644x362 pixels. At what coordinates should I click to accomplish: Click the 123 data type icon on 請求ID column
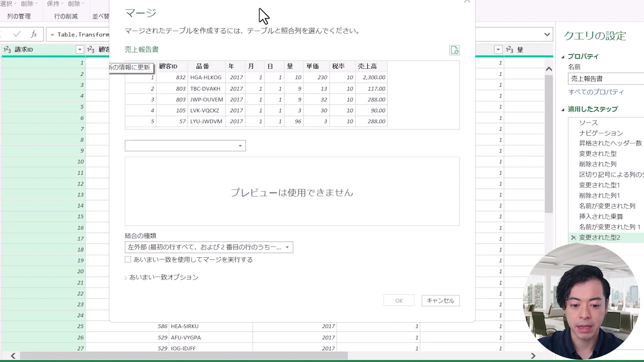(7, 49)
